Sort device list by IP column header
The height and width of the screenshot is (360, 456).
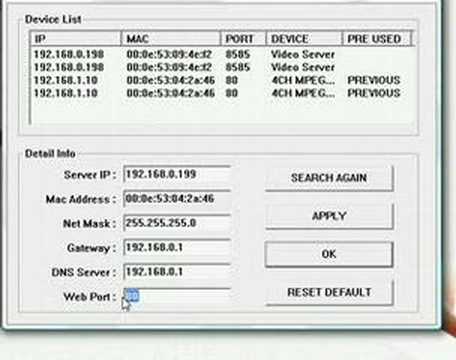click(x=76, y=39)
